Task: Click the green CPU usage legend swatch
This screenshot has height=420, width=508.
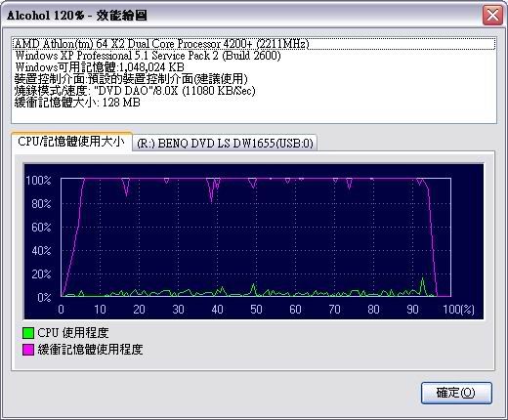Action: coord(28,333)
